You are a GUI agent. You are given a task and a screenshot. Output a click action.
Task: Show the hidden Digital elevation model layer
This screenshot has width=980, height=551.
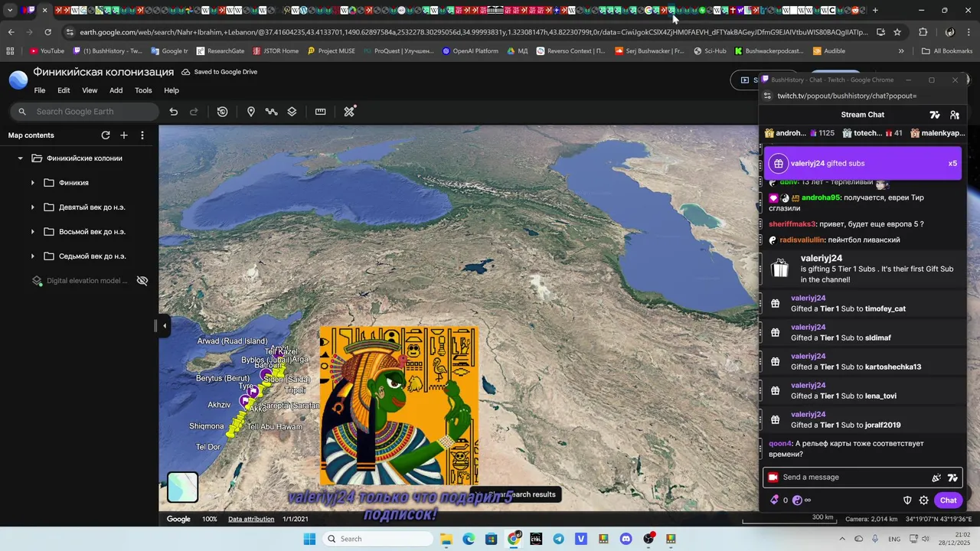tap(142, 281)
